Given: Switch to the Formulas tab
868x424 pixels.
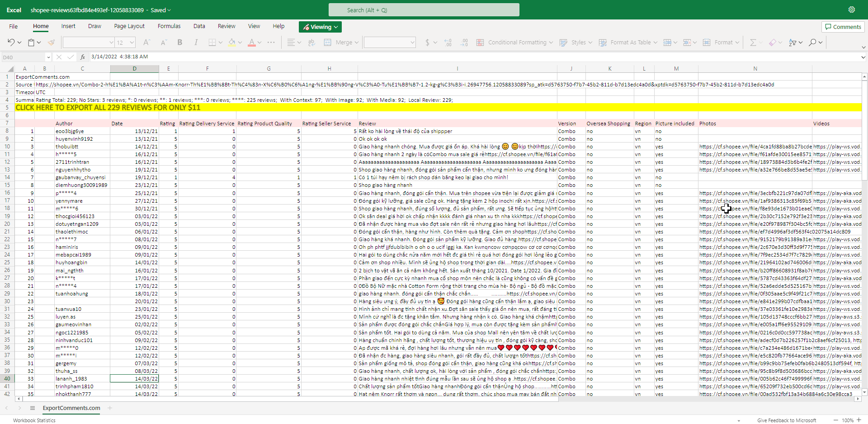Looking at the screenshot, I should coord(169,26).
